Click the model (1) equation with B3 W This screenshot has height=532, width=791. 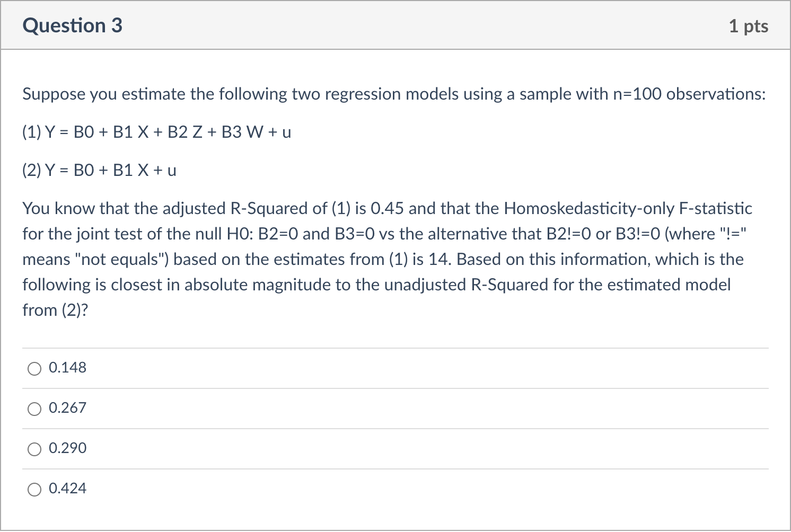pyautogui.click(x=157, y=132)
